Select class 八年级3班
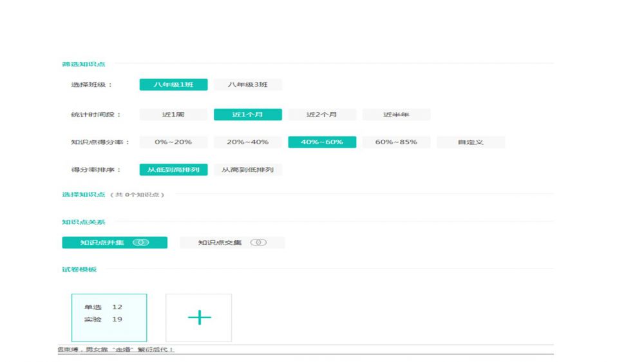This screenshot has height=362, width=644. tap(247, 84)
